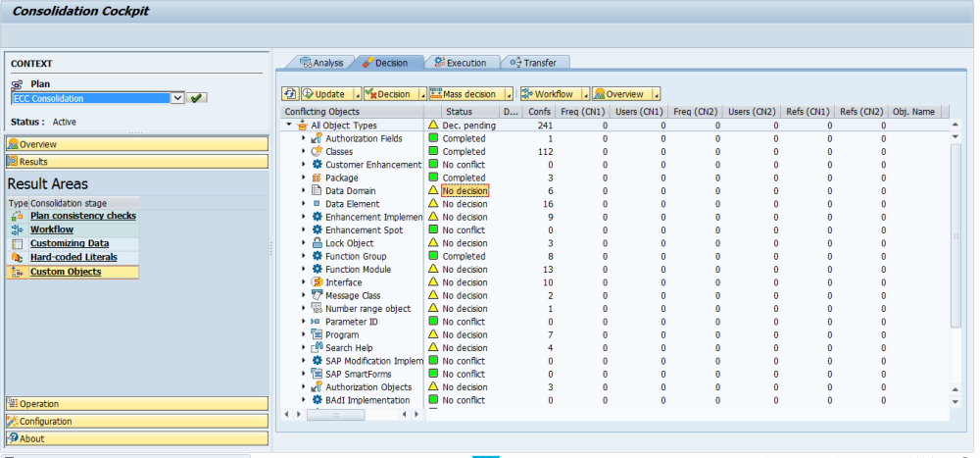Click the yellow warning icon for Data Domain

[x=432, y=190]
